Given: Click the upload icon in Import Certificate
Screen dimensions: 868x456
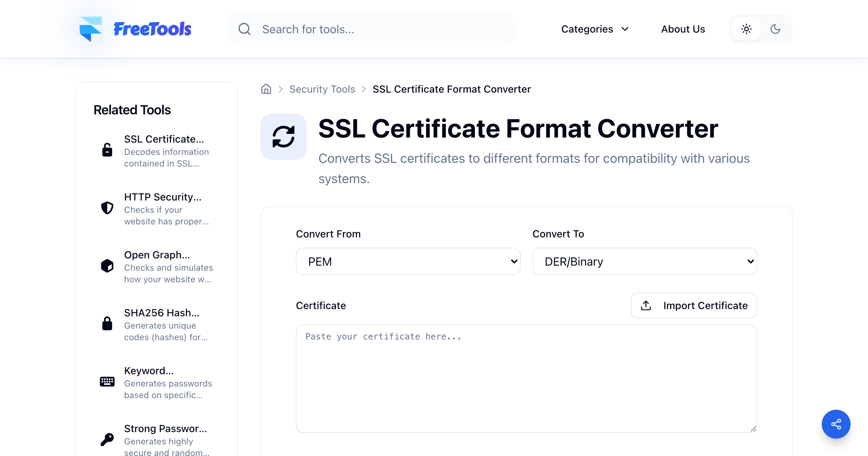Looking at the screenshot, I should click(646, 305).
